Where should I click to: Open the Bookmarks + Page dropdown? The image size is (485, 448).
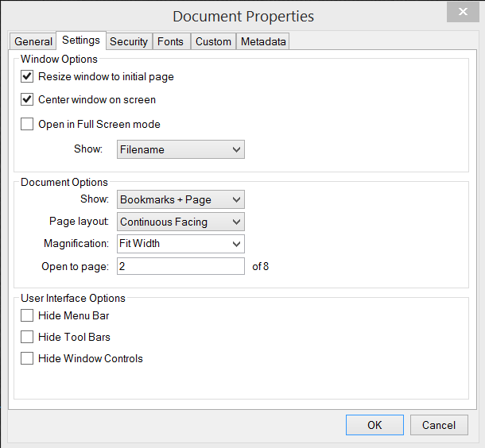180,199
